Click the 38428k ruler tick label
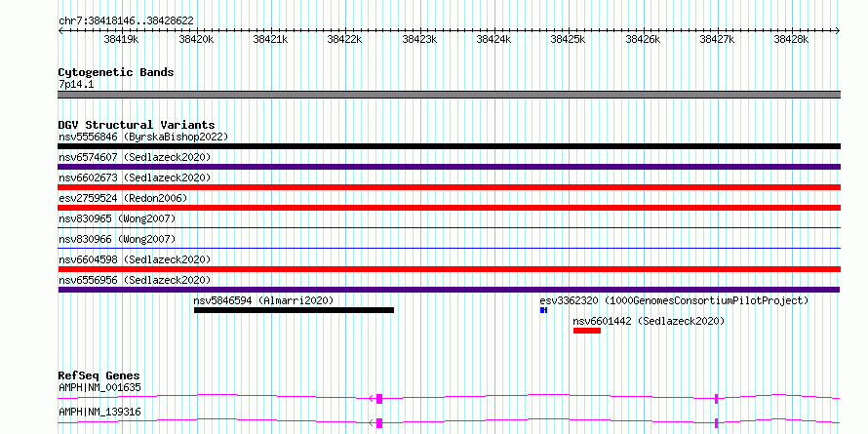This screenshot has height=434, width=868. [791, 39]
